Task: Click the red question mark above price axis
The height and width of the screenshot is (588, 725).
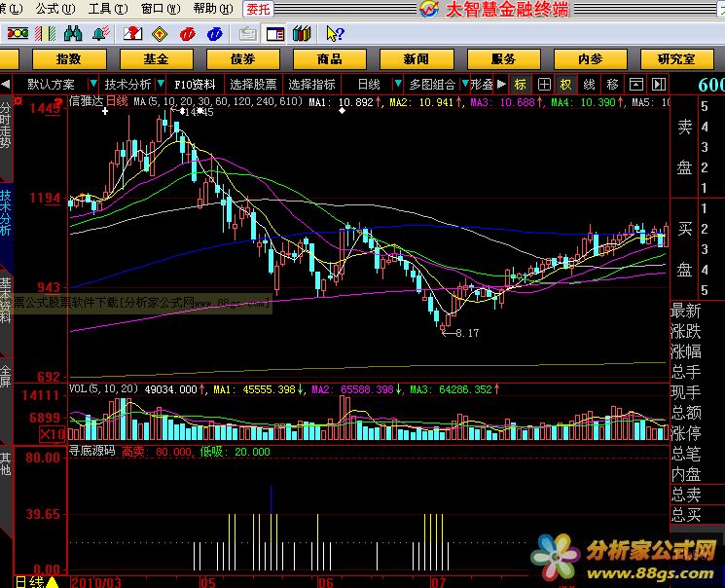Action: pos(57,102)
